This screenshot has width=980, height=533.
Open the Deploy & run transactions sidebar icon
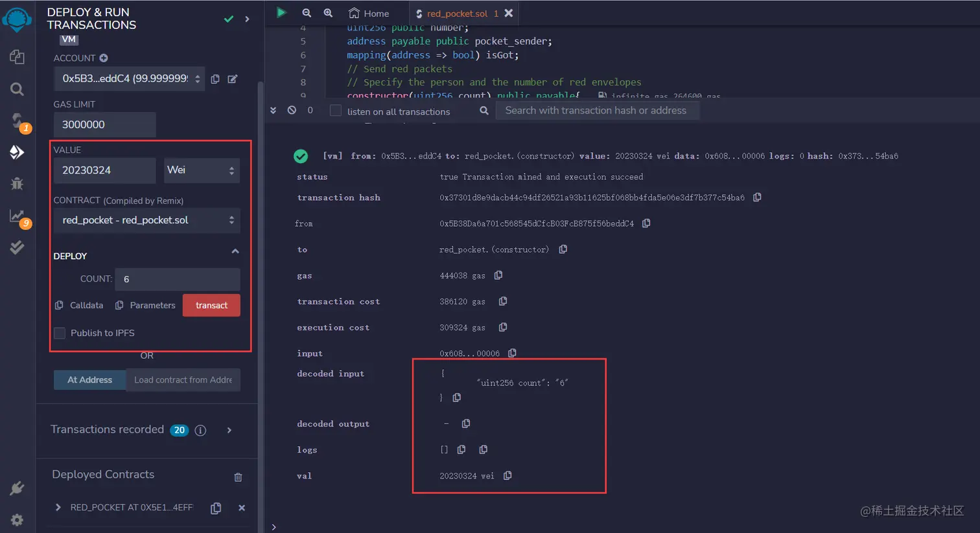coord(17,152)
